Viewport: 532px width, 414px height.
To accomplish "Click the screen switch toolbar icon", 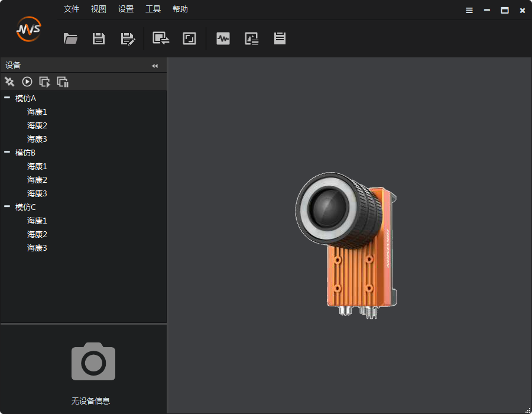I will tap(160, 38).
